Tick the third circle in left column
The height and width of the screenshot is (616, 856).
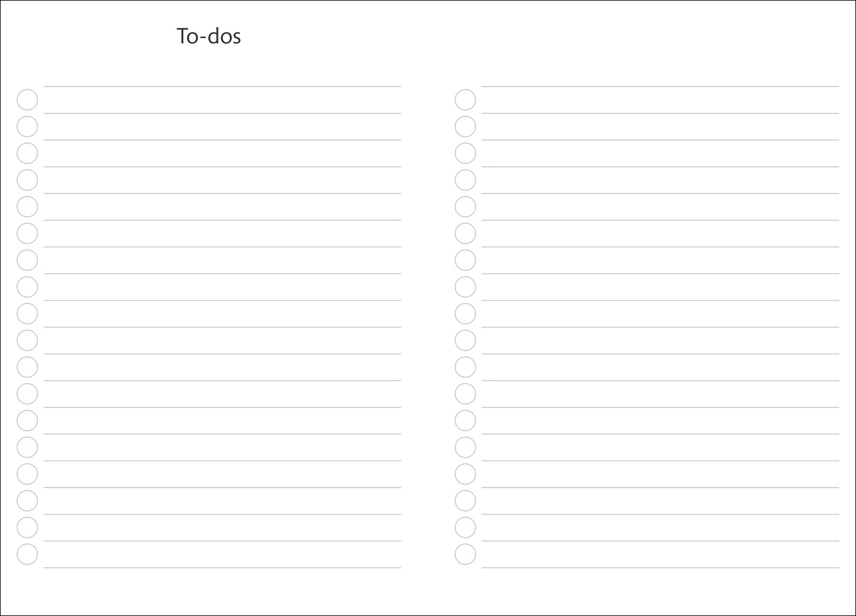click(x=27, y=154)
